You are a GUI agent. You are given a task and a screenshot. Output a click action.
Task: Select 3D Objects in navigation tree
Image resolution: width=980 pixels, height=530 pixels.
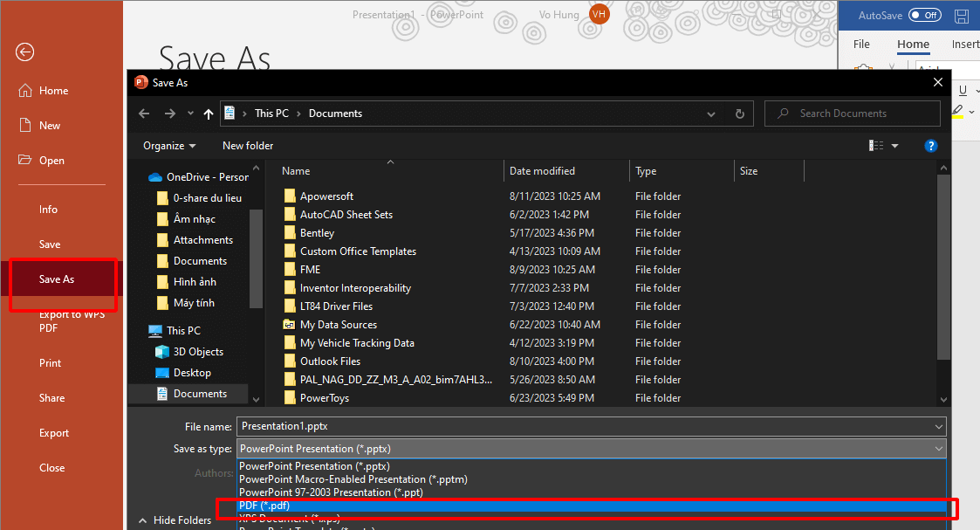tap(189, 352)
